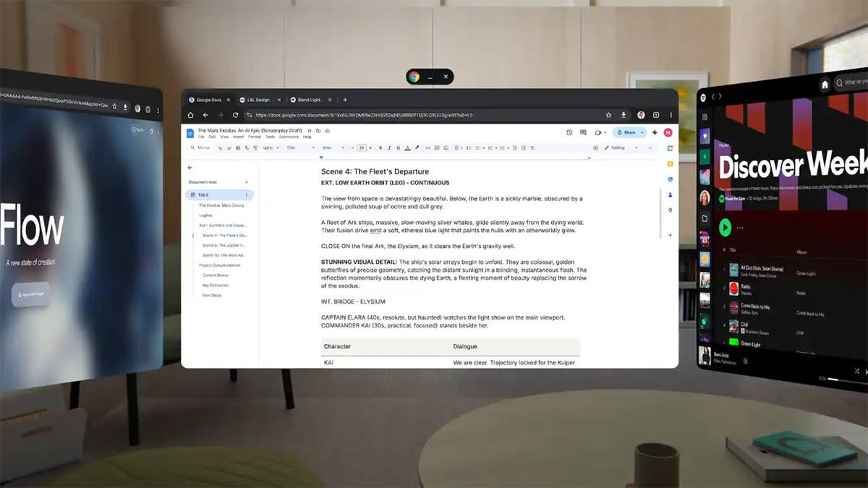The image size is (868, 488).
Task: Open the Extensions menu in Docs
Action: click(289, 137)
